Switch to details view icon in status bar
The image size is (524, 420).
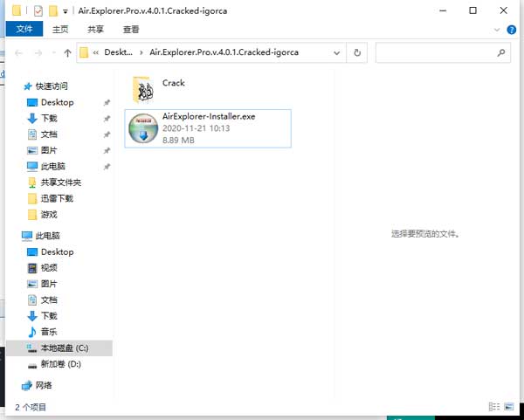(x=494, y=407)
